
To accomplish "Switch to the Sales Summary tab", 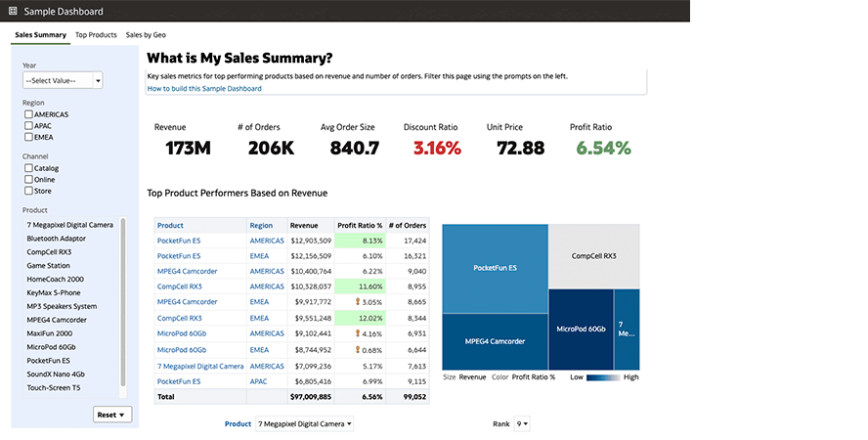I will coord(40,35).
